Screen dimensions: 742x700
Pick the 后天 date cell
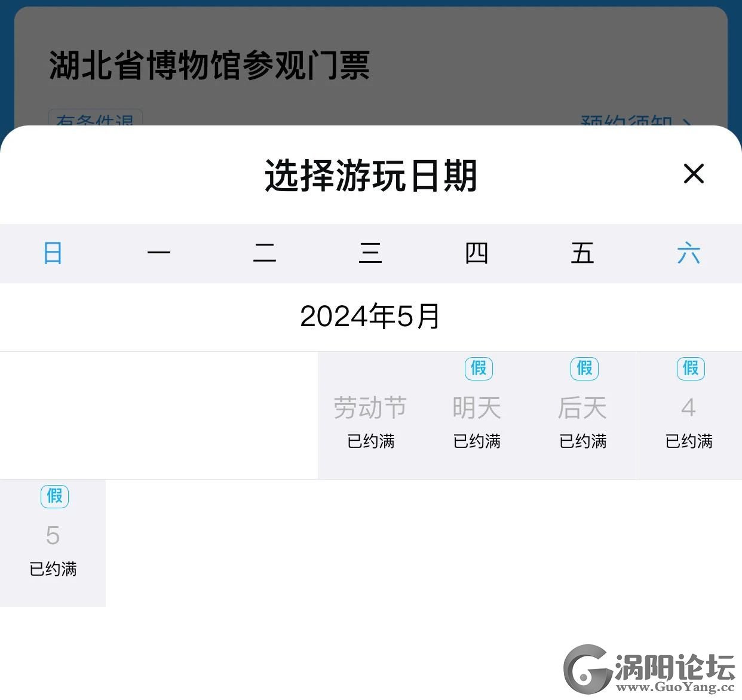(583, 416)
